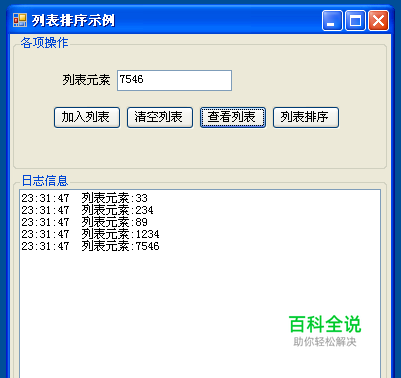Click the 日志信息 group title
This screenshot has width=401, height=378.
pyautogui.click(x=45, y=181)
